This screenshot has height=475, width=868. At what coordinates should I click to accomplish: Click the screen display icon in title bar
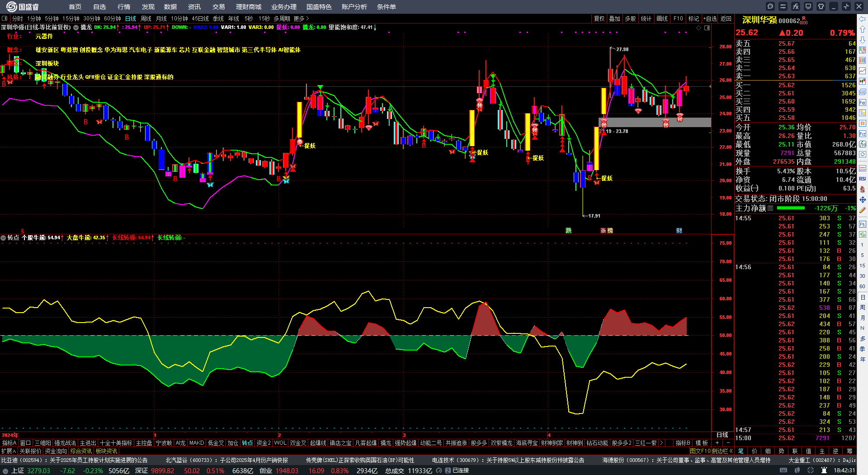click(x=808, y=6)
